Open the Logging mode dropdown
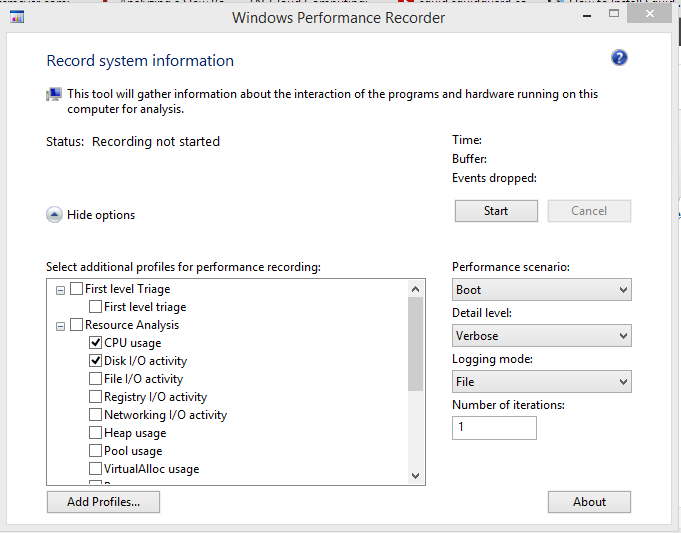Viewport: 681px width, 533px height. tap(542, 382)
